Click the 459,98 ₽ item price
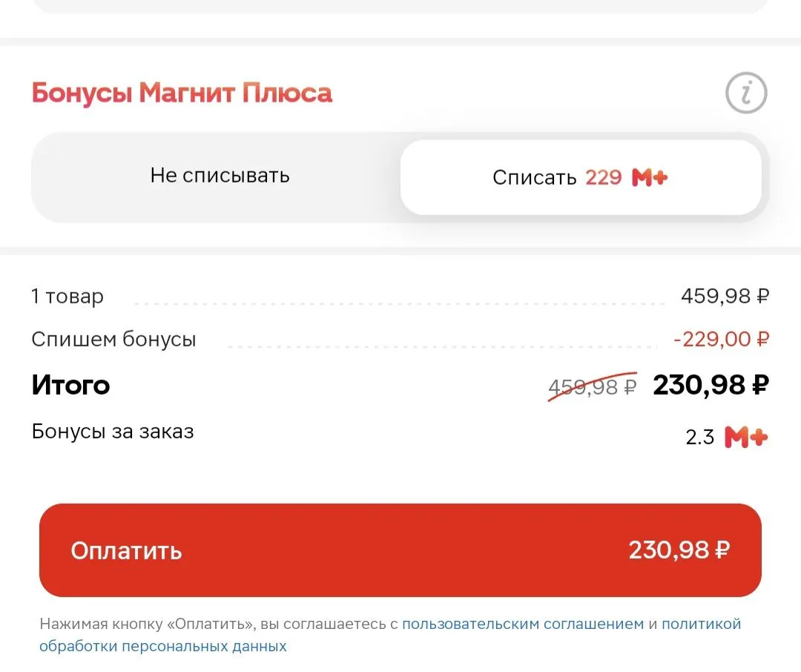Viewport: 801px width, 672px height. pyautogui.click(x=725, y=297)
